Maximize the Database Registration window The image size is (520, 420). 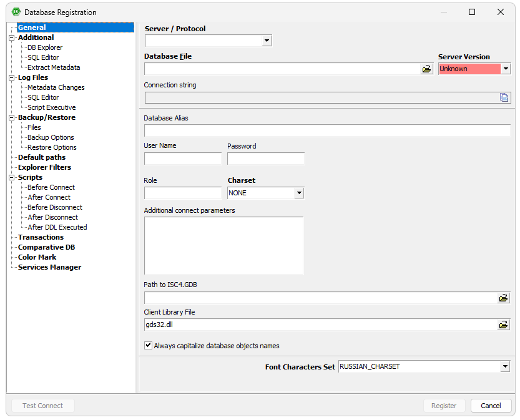pos(471,12)
